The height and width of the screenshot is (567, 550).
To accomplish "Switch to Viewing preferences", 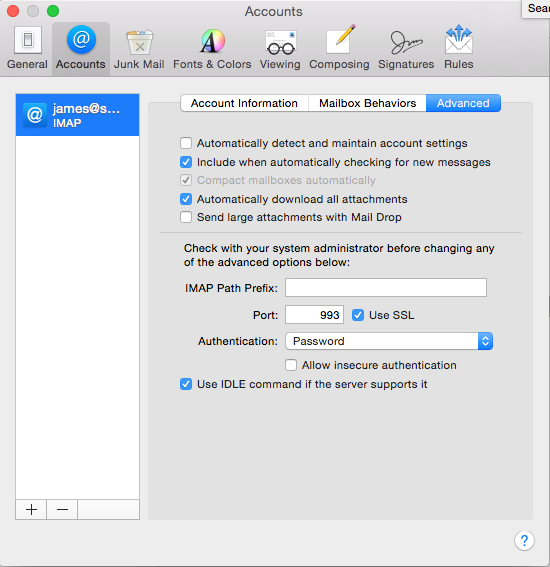I will [280, 48].
